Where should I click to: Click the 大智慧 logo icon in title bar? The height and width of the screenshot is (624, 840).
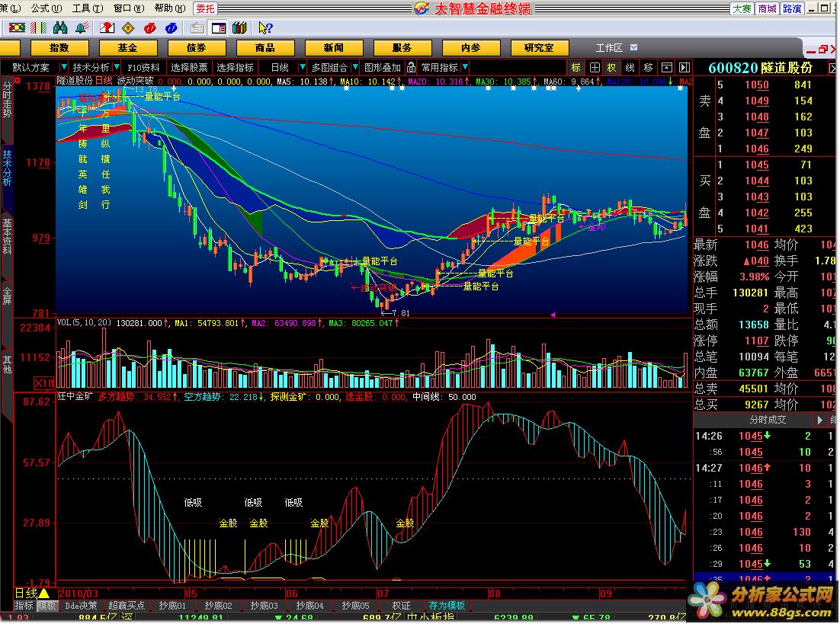pos(422,8)
